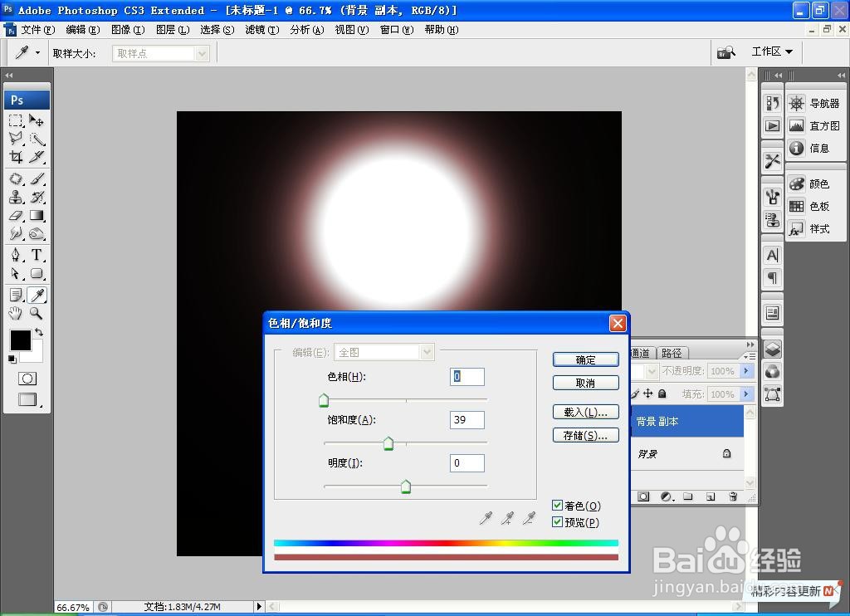Open the 取样大小 sample size dropdown
The width and height of the screenshot is (850, 616).
(202, 51)
